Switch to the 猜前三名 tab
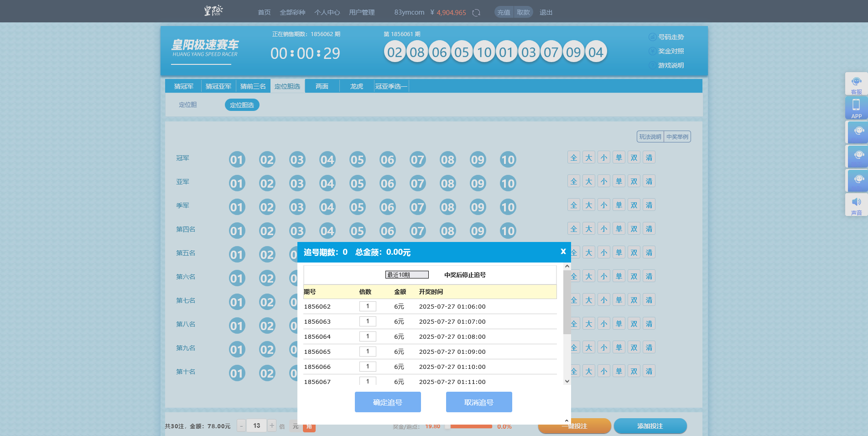The height and width of the screenshot is (436, 868). (253, 86)
